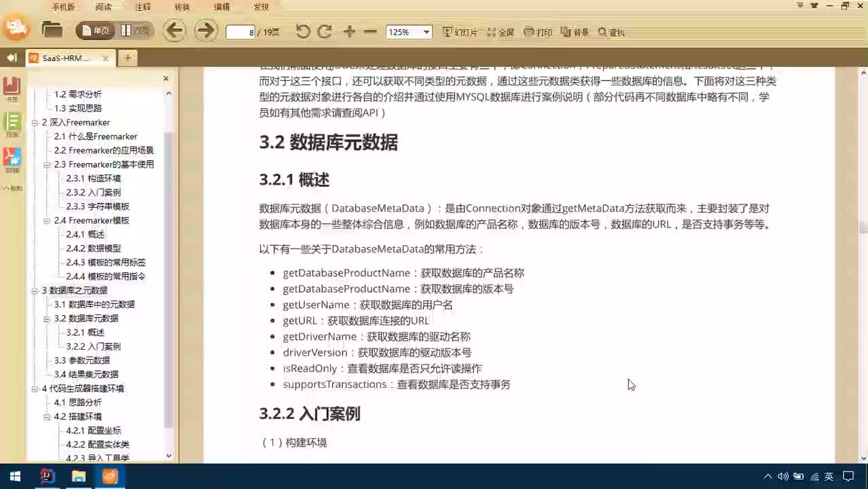Jump to 3.3 参数元数据

82,361
